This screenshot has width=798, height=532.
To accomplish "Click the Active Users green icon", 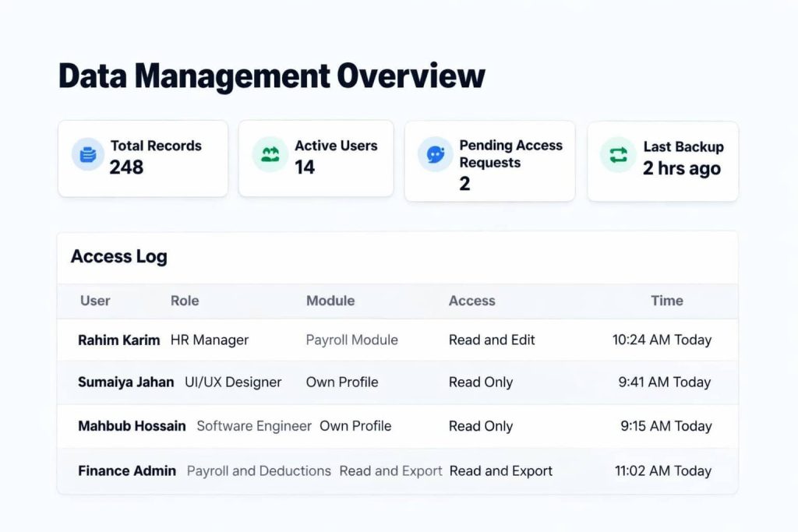I will [x=270, y=153].
